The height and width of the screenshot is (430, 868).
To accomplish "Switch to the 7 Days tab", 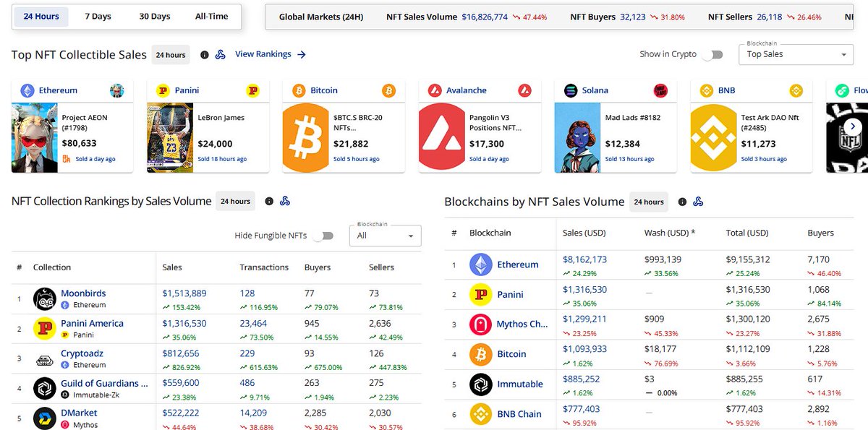I will 98,15.
